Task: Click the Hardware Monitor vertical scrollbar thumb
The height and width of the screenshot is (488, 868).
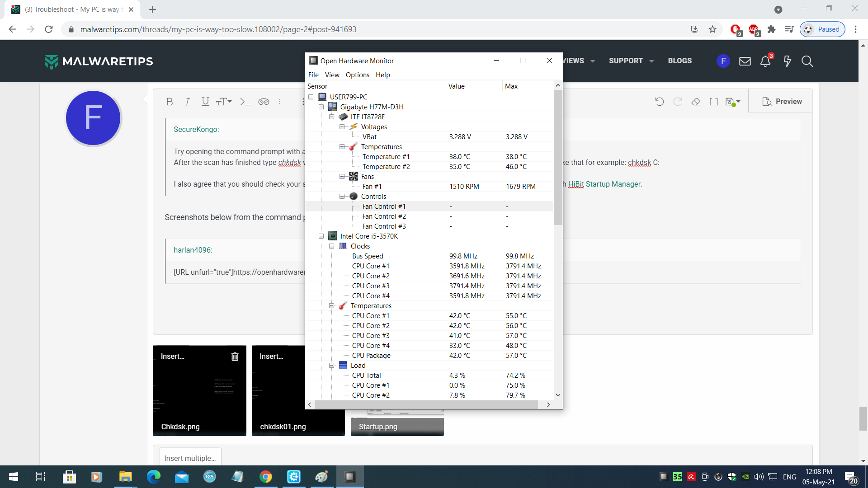Action: click(558, 157)
